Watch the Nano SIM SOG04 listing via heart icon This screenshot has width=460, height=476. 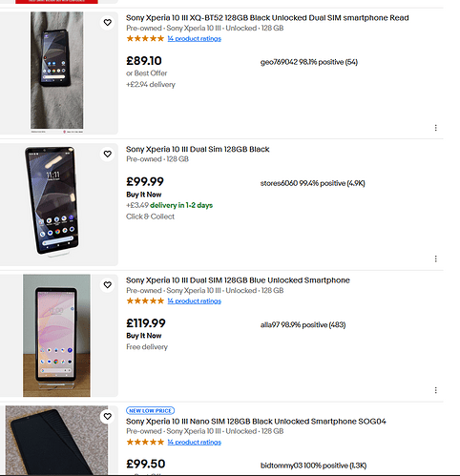click(x=108, y=416)
